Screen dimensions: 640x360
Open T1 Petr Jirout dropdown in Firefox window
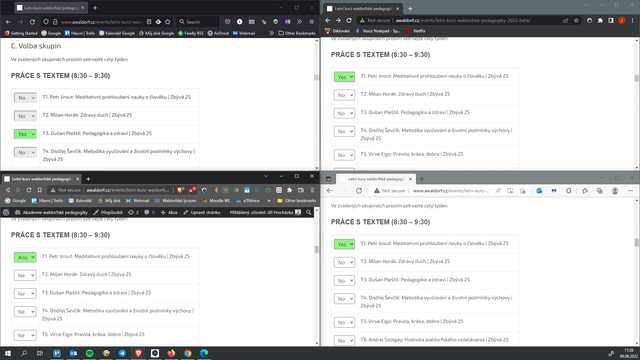pyautogui.click(x=25, y=98)
